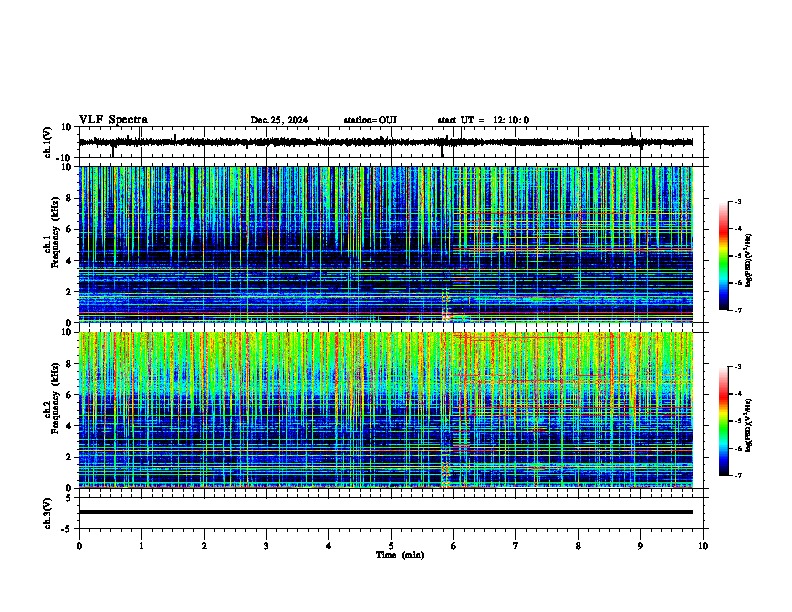The width and height of the screenshot is (792, 612).
Task: Click the "-3" label atop ch.1 colorbar
Action: click(737, 201)
